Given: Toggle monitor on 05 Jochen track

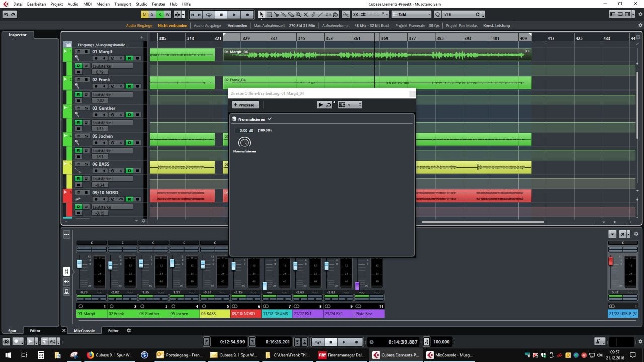Looking at the screenshot, I should (x=104, y=143).
